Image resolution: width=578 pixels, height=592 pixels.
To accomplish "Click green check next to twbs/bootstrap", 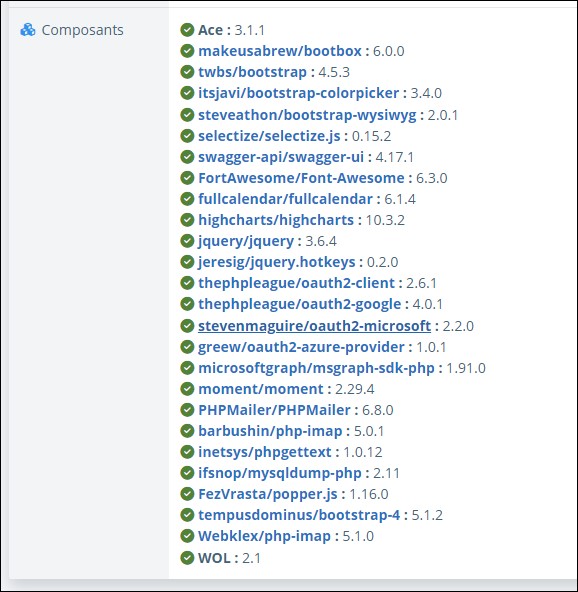I will click(x=187, y=72).
